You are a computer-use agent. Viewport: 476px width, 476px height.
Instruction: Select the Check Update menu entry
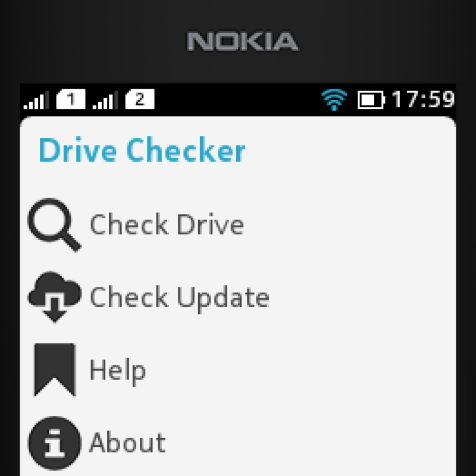click(237, 297)
